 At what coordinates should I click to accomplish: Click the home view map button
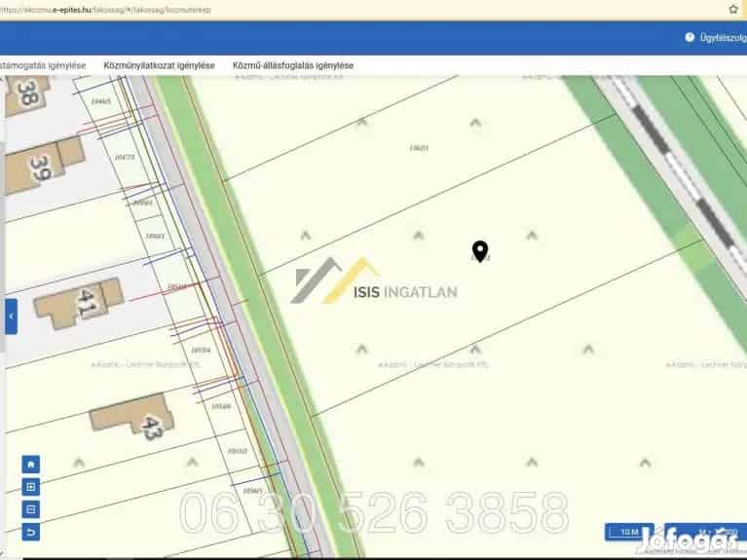tap(31, 464)
